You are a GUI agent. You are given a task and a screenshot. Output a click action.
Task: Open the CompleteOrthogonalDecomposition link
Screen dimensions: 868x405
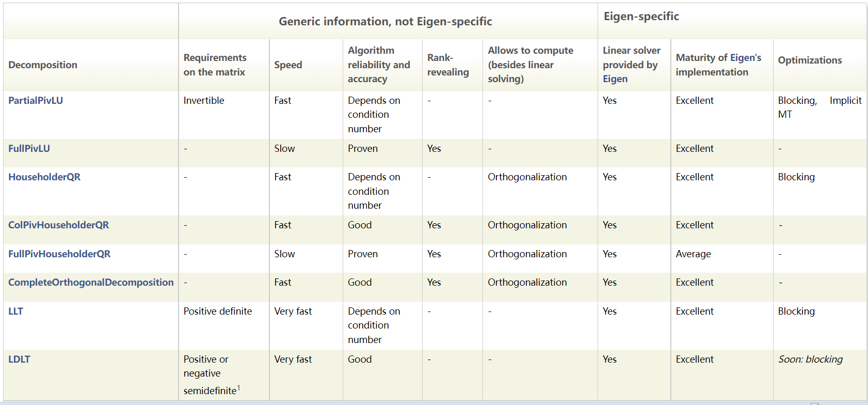coord(91,282)
